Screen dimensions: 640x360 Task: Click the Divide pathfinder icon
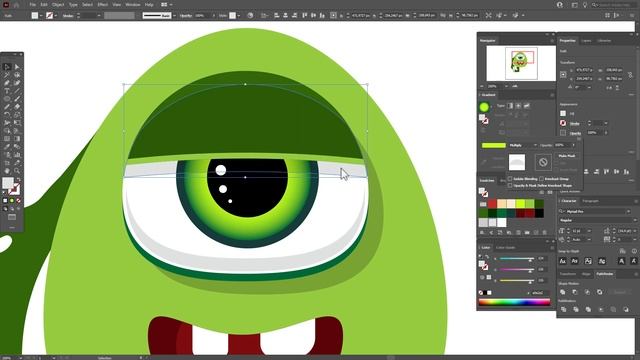pyautogui.click(x=564, y=309)
